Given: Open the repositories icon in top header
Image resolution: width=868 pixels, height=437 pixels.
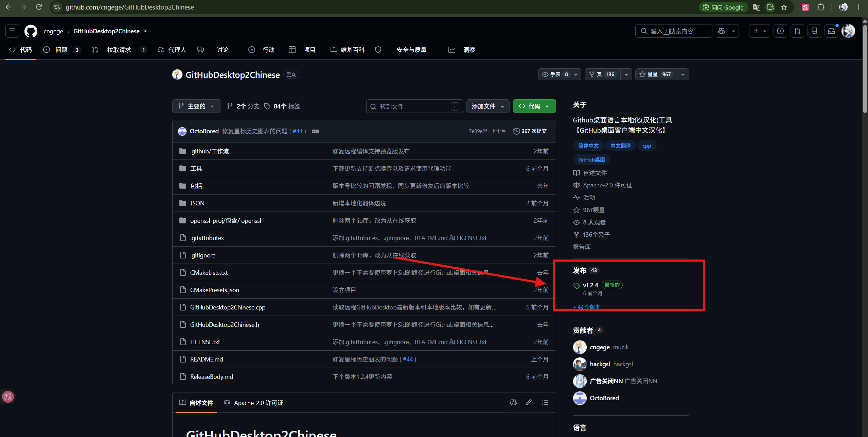Looking at the screenshot, I should coord(814,31).
